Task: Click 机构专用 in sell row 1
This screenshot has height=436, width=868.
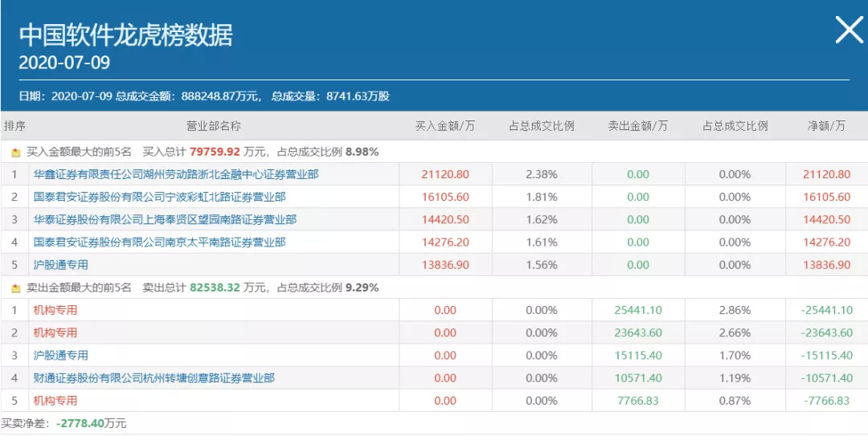Action: coord(55,310)
